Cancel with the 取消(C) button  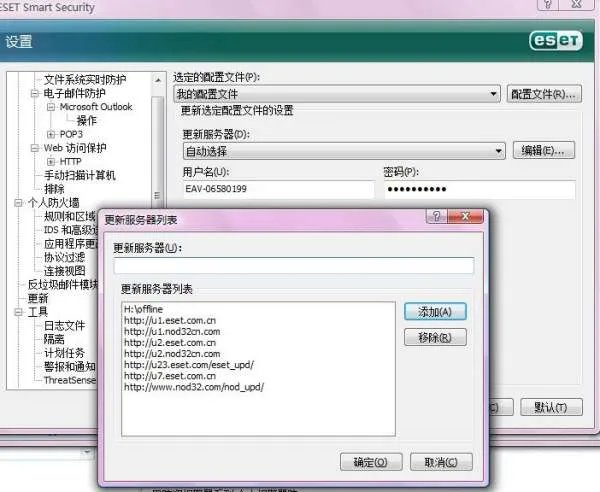coord(441,462)
